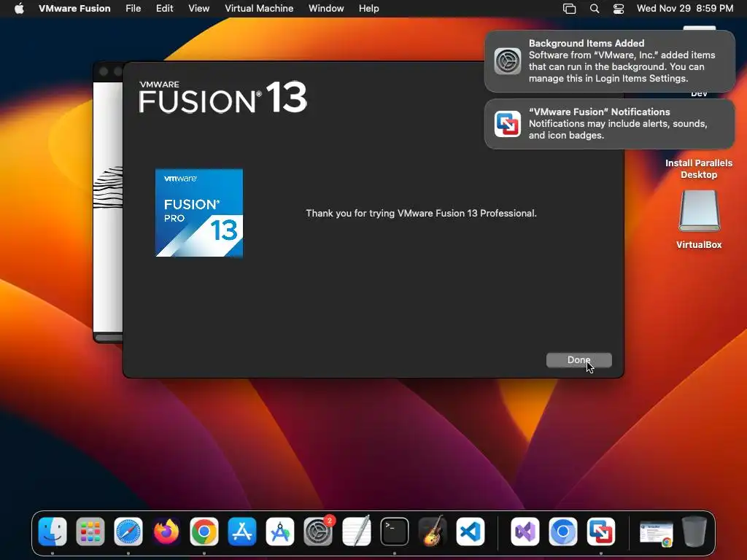Open System Settings from the Dock

[x=318, y=532]
